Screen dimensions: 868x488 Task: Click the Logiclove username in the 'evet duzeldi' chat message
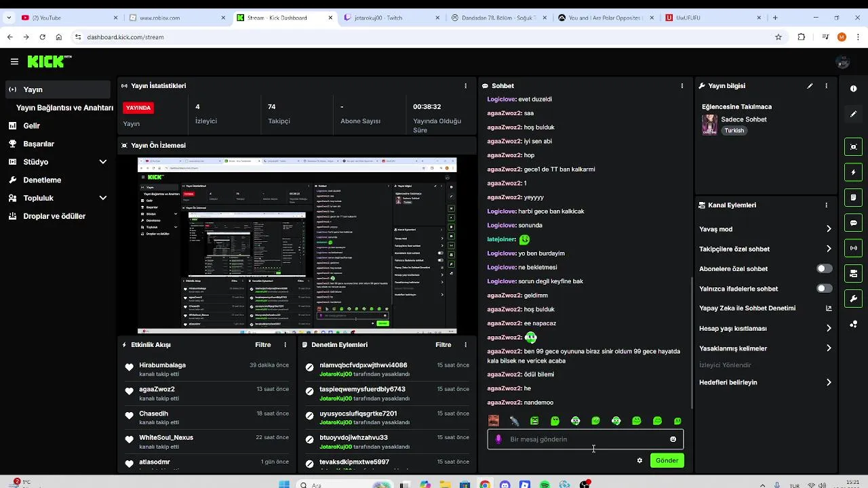[x=501, y=99]
